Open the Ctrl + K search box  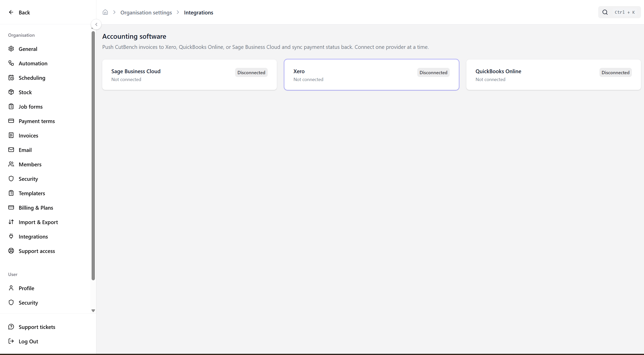(619, 12)
